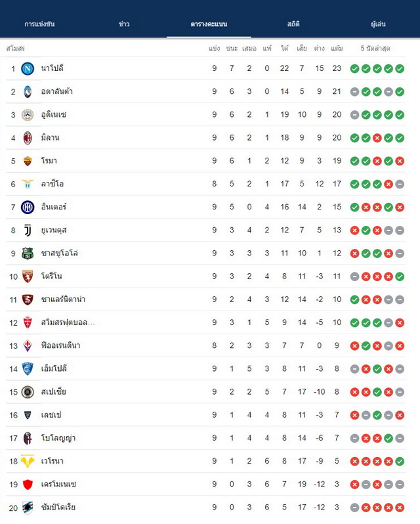Image resolution: width=420 pixels, height=524 pixels.
Task: Open the อูดิเนเซ team link
Action: [54, 115]
